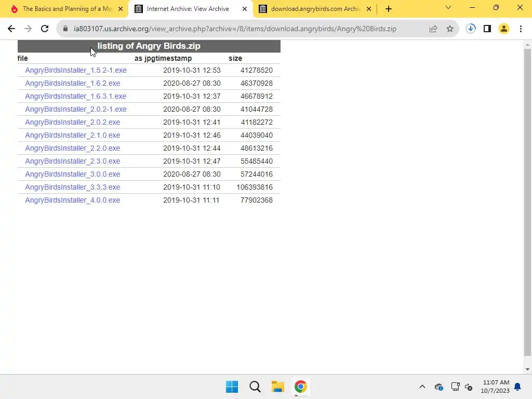Open the AngryBirdsInstaller_2.0.2-1.exe link
The width and height of the screenshot is (532, 399).
click(x=76, y=109)
